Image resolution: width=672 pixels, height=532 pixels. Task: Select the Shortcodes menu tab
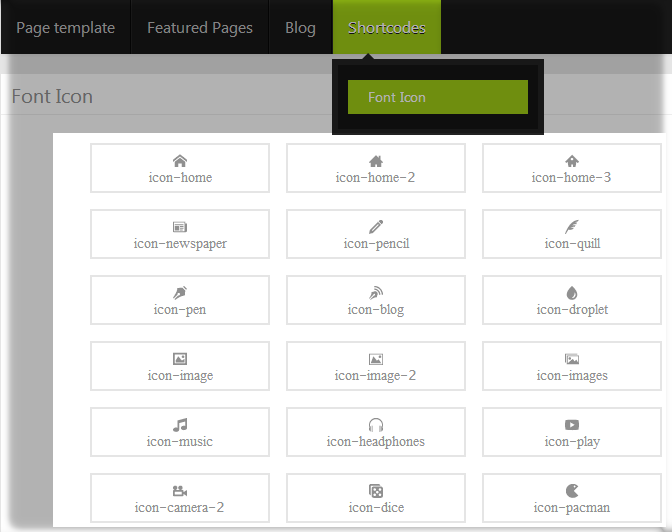pos(387,28)
